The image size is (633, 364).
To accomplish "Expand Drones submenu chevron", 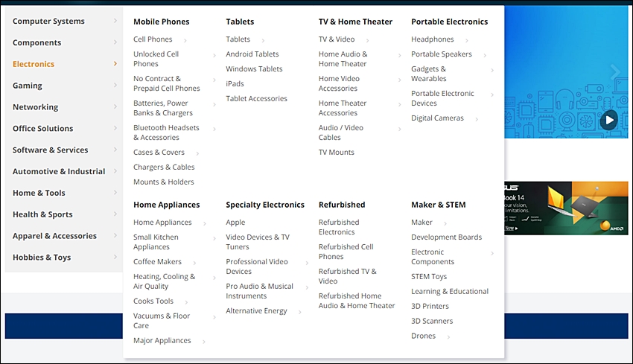I will click(448, 336).
